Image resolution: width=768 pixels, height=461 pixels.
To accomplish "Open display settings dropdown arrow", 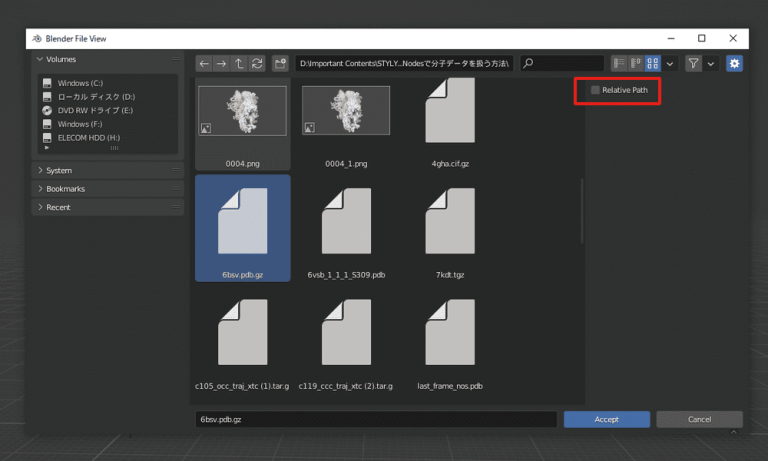I will point(670,64).
